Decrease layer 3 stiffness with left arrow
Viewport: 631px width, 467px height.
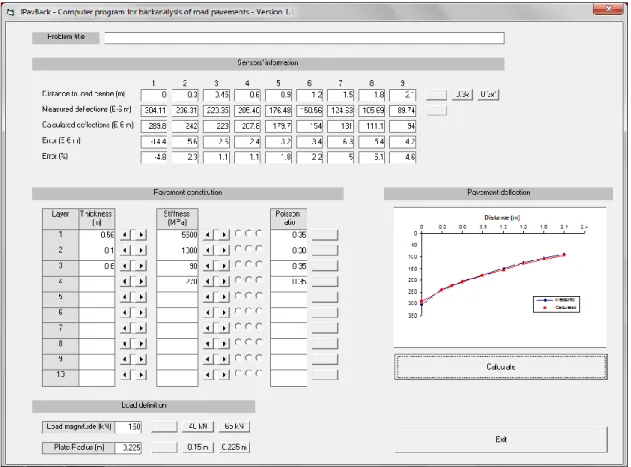click(x=208, y=266)
